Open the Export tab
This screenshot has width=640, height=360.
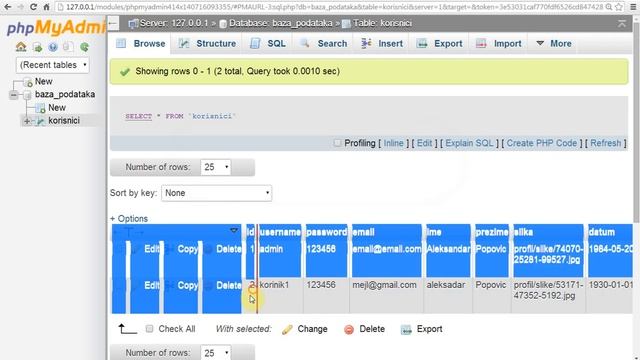tap(439, 43)
